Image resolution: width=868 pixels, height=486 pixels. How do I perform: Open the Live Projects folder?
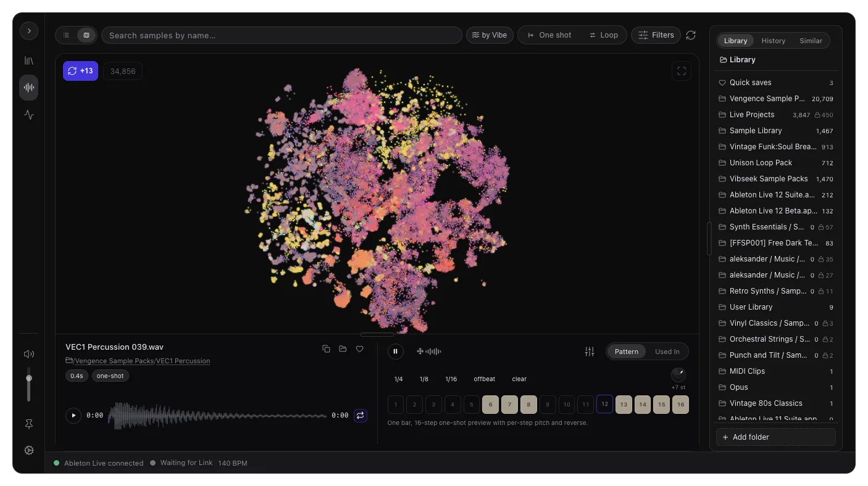[776, 115]
